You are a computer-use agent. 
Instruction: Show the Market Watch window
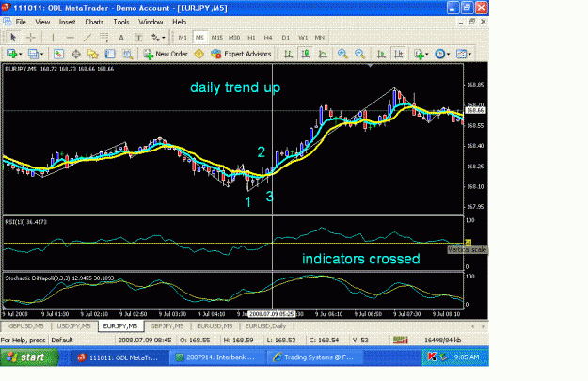pos(58,54)
